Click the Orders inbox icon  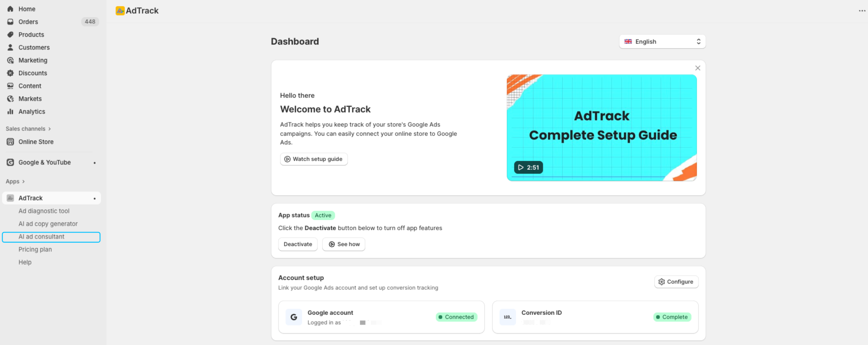pos(11,22)
